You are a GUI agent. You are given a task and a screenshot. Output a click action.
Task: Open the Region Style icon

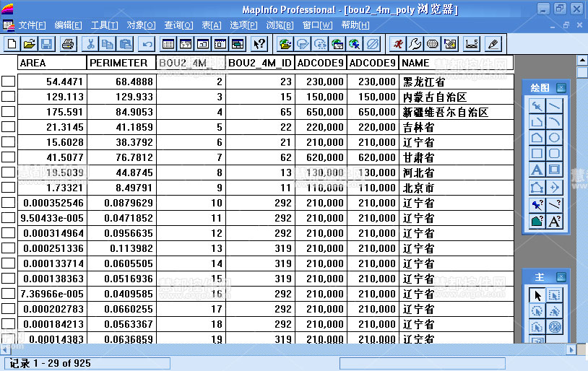537,222
